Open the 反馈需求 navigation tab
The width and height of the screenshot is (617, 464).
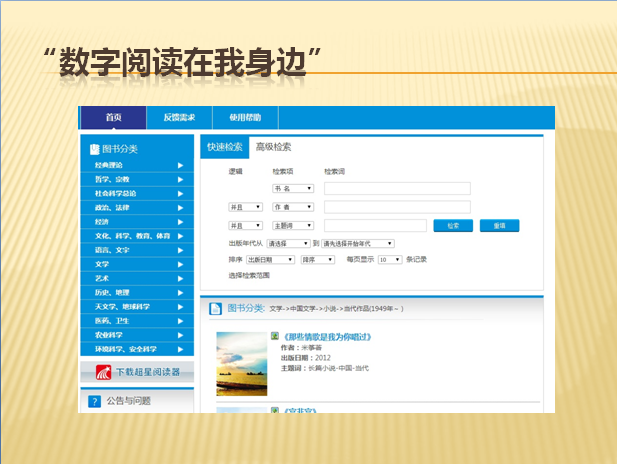click(x=179, y=118)
